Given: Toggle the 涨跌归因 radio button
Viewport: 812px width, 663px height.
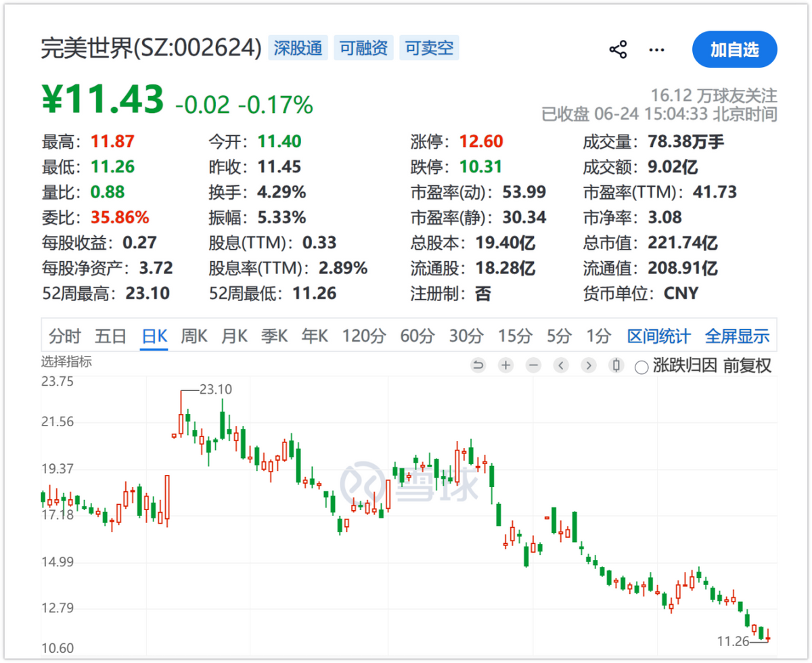Looking at the screenshot, I should (641, 367).
